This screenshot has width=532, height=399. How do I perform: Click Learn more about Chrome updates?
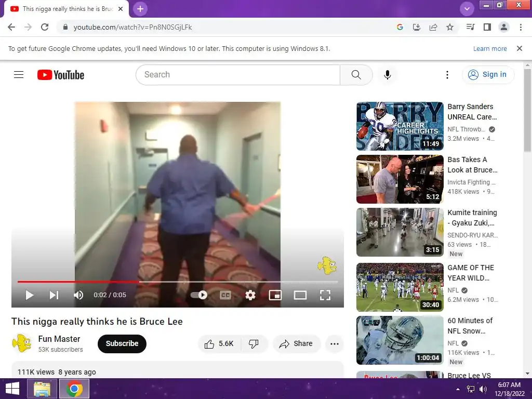(x=490, y=48)
